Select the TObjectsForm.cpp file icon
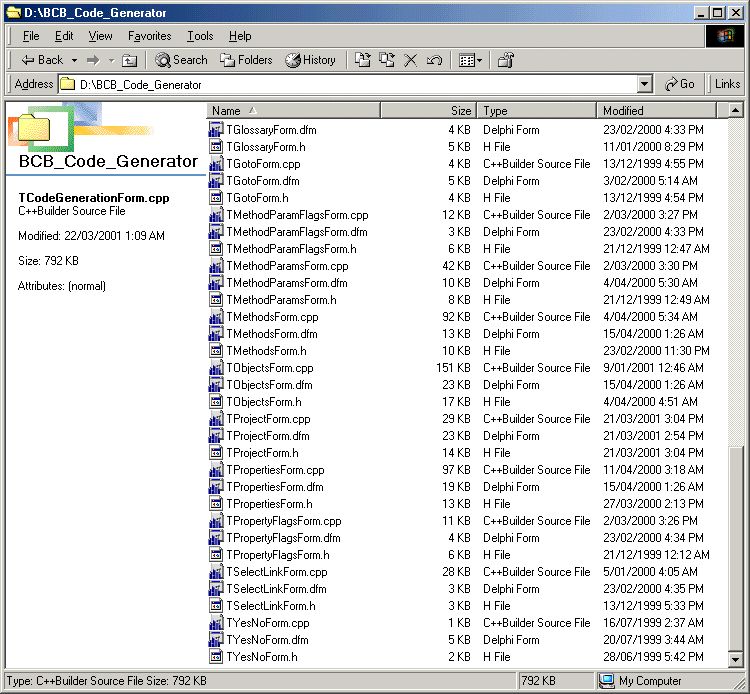This screenshot has height=694, width=750. [x=216, y=368]
